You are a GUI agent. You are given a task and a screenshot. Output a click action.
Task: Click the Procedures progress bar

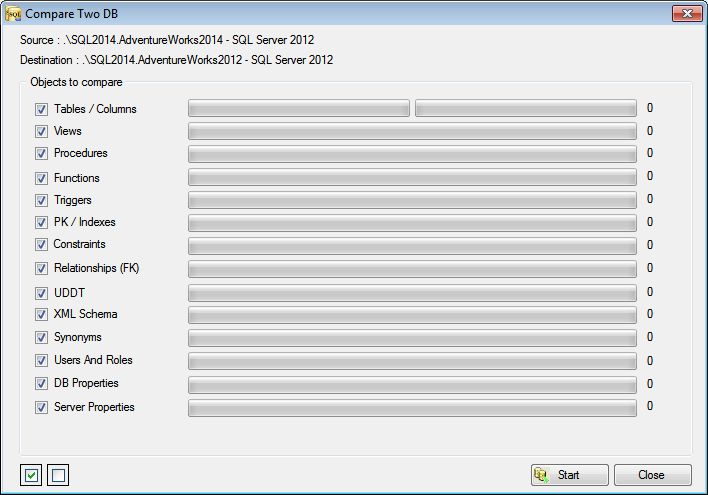click(x=412, y=154)
